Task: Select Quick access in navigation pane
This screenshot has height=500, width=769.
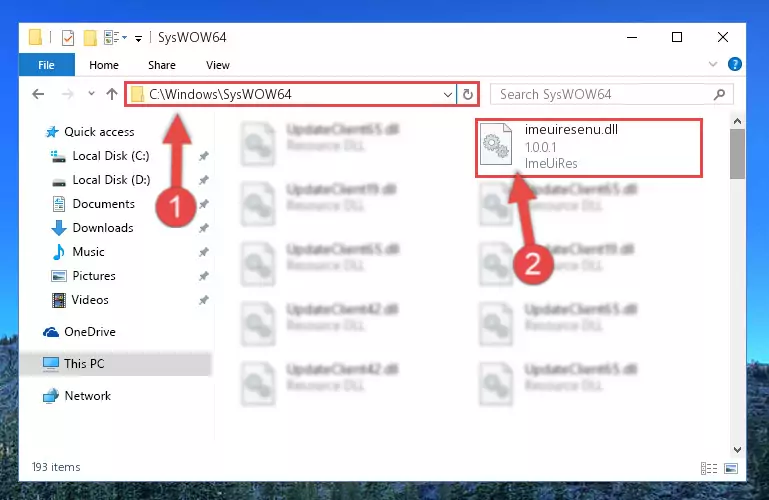Action: pyautogui.click(x=99, y=132)
